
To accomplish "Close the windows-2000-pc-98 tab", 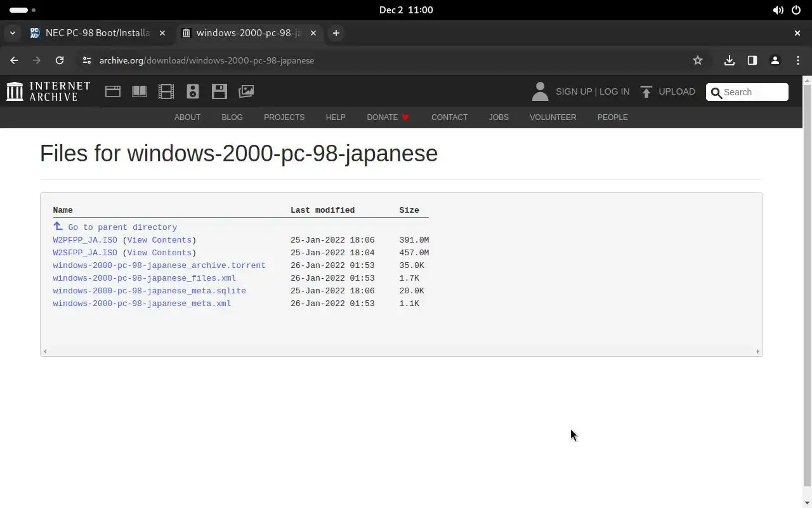I will (313, 33).
